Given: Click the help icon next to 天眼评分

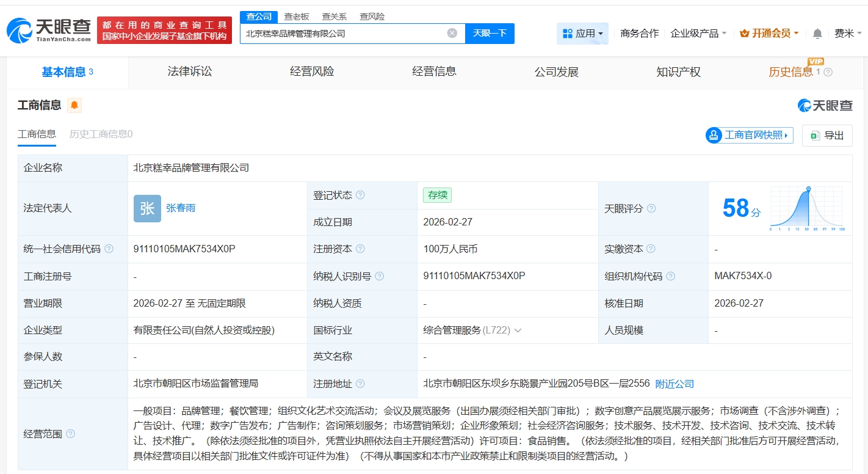Looking at the screenshot, I should pos(651,209).
